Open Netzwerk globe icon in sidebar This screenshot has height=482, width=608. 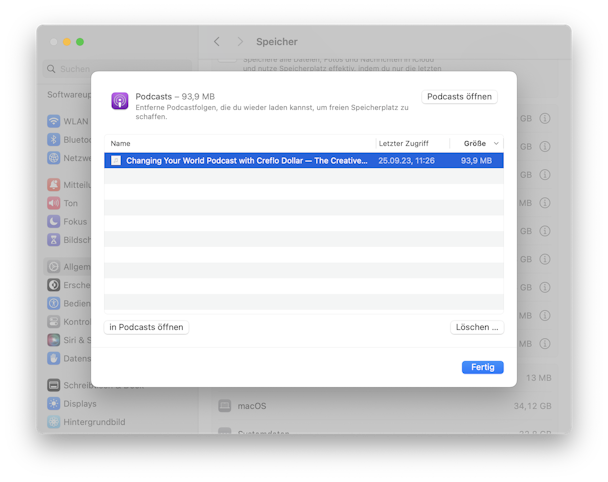click(x=54, y=158)
